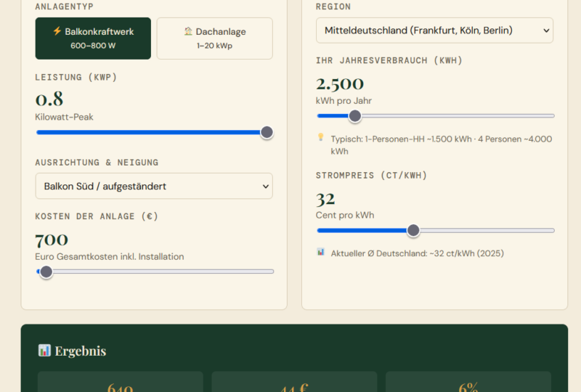Click the Strompreis slider handle
This screenshot has height=392, width=581.
413,230
